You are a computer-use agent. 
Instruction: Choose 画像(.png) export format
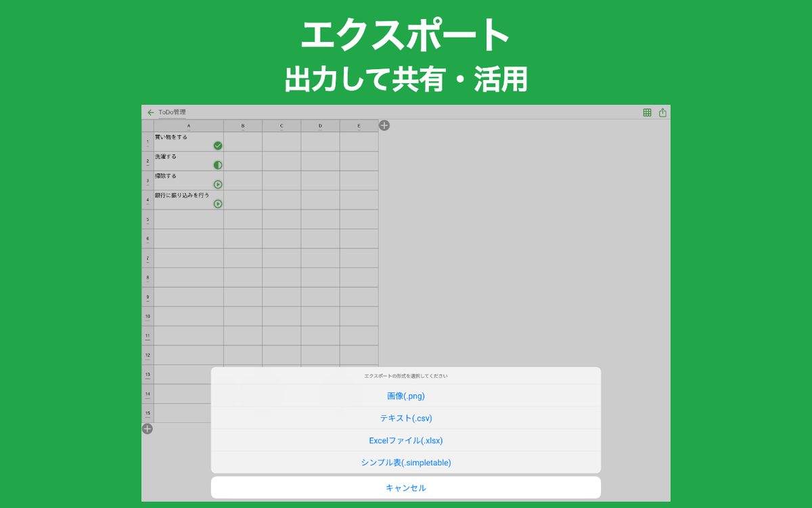pos(406,396)
